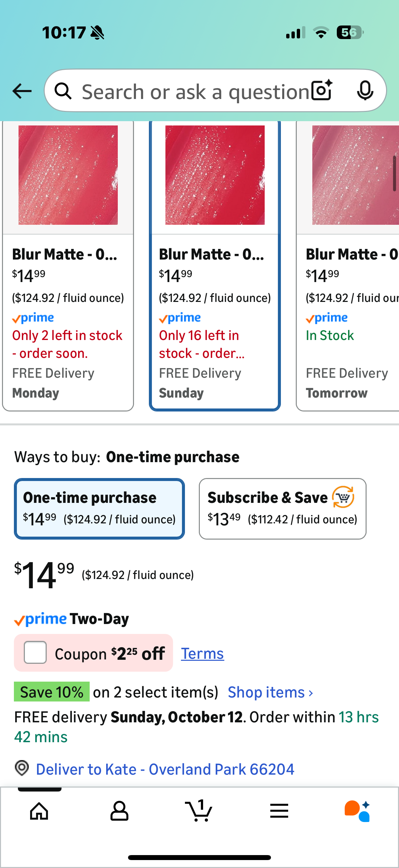The height and width of the screenshot is (868, 399).
Task: Open the account profile icon
Action: (119, 811)
